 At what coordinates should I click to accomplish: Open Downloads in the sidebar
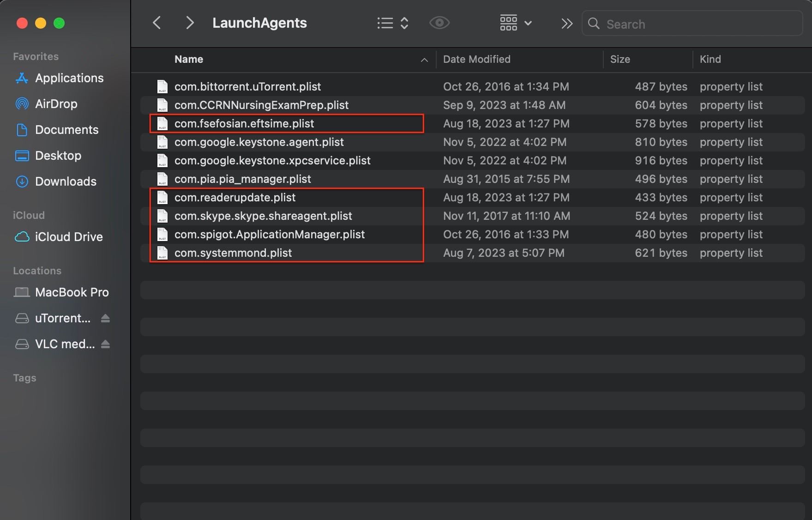coord(56,181)
